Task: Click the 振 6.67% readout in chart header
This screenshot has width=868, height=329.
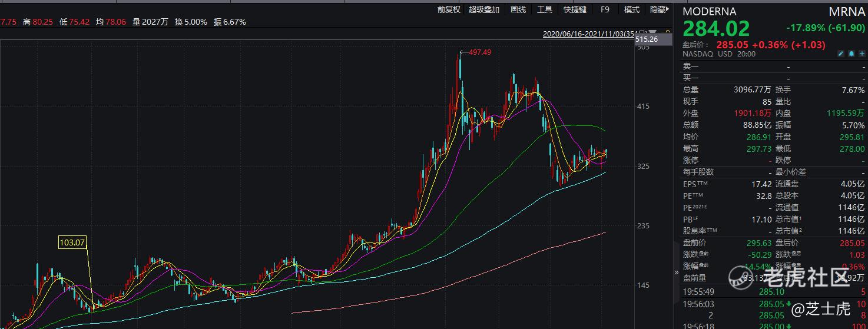Action: (230, 22)
